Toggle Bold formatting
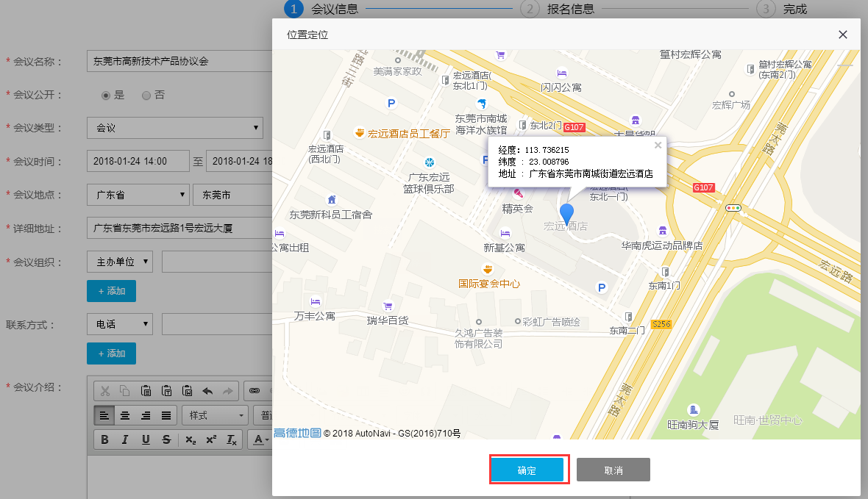Viewport: 868px width, 499px height. 104,439
